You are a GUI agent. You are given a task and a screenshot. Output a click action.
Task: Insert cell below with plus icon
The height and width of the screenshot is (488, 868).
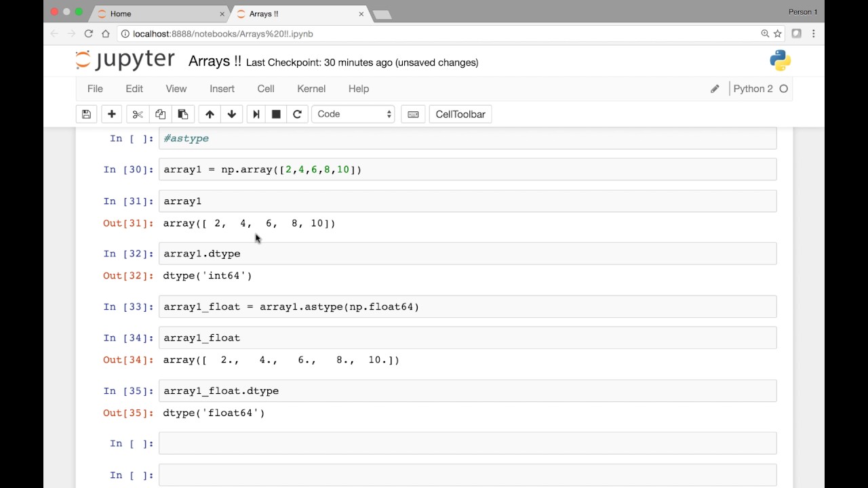[112, 114]
